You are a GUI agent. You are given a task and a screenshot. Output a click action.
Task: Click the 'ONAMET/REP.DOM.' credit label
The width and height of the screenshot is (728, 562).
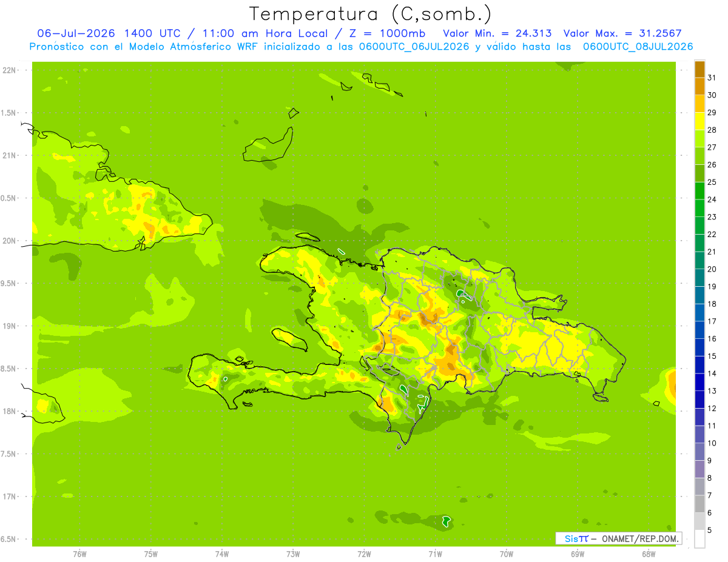pyautogui.click(x=639, y=538)
